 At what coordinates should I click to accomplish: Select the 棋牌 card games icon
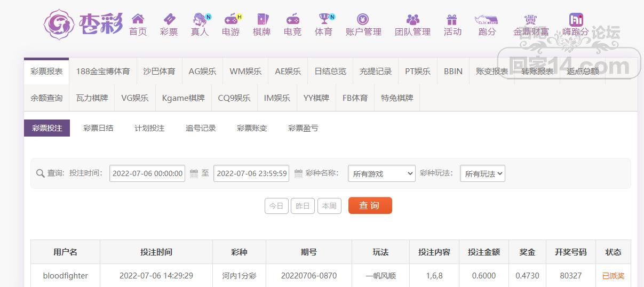point(261,19)
